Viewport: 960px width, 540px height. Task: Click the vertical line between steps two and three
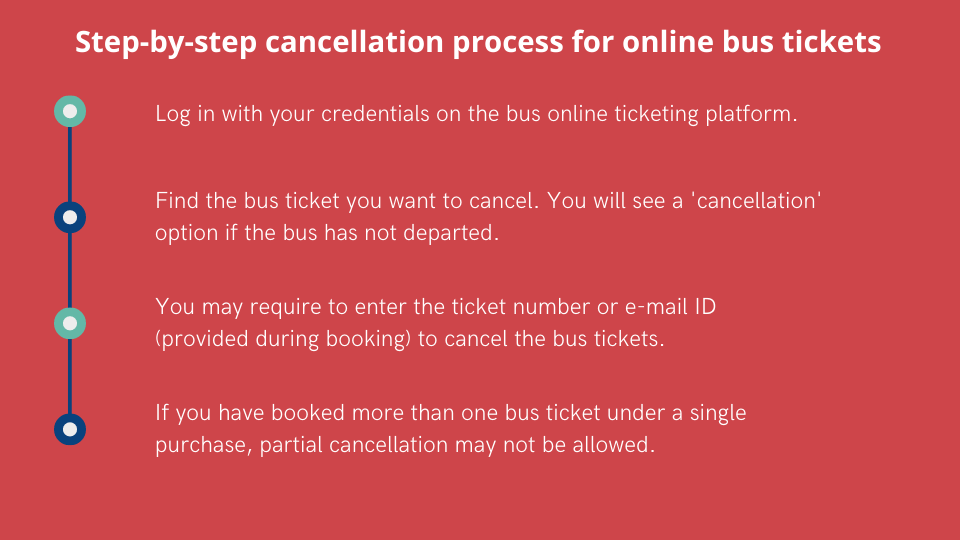[x=70, y=270]
